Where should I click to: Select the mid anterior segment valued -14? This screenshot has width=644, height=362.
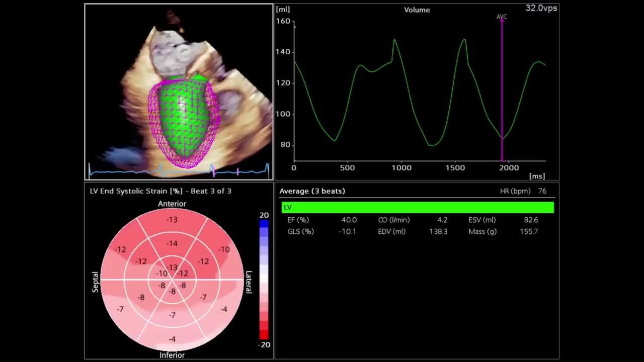tap(172, 244)
